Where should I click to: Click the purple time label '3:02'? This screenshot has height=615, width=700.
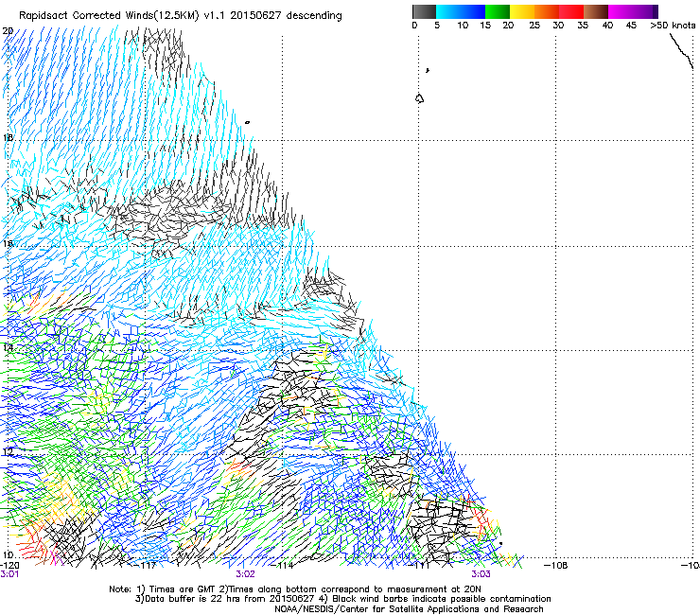(x=245, y=574)
